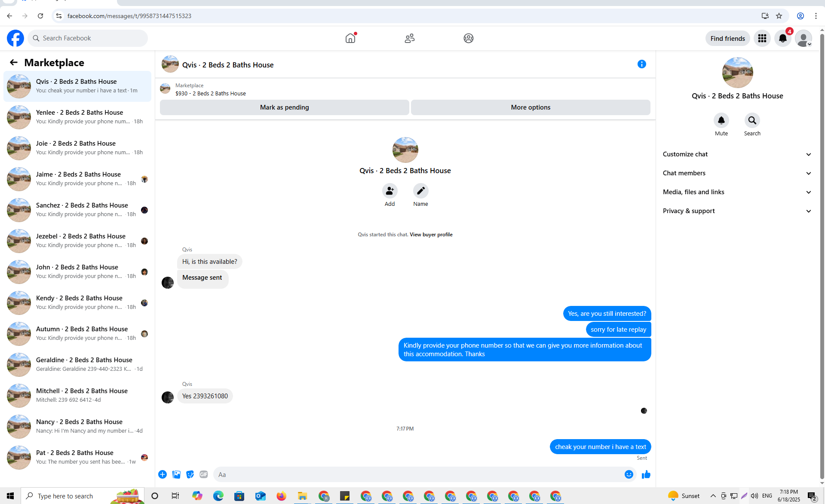Open the notifications bell

click(x=783, y=38)
